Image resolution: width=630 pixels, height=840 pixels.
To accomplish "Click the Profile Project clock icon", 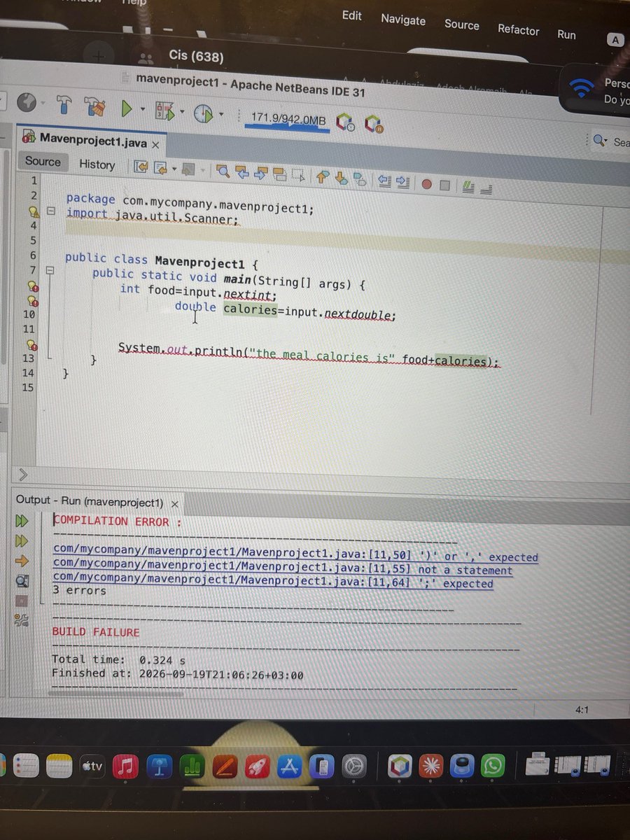I will click(202, 114).
